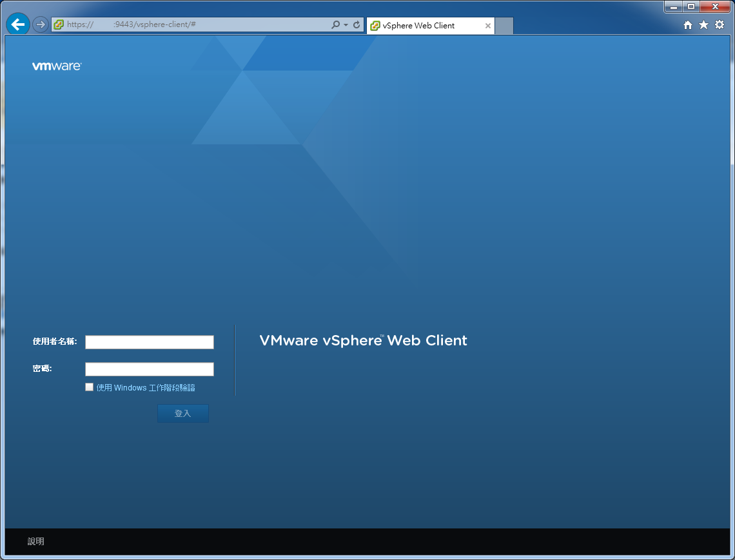Open the 說明 help link
Screen dimensions: 735x560
35,541
